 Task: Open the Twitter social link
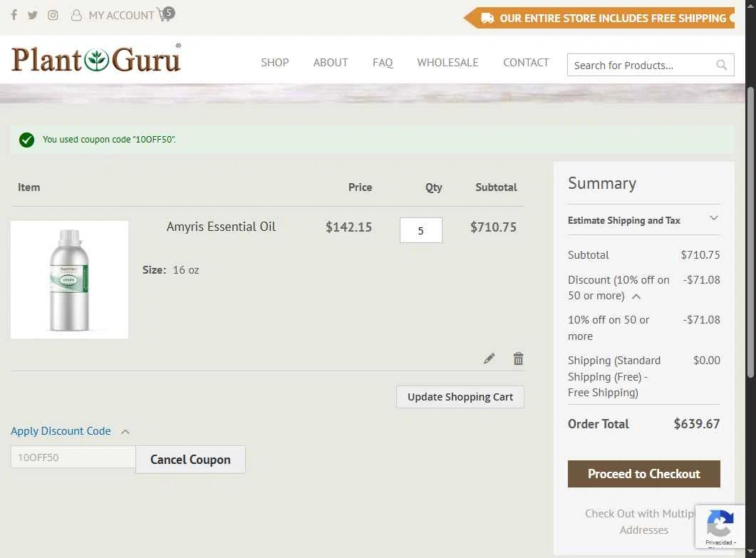point(33,15)
